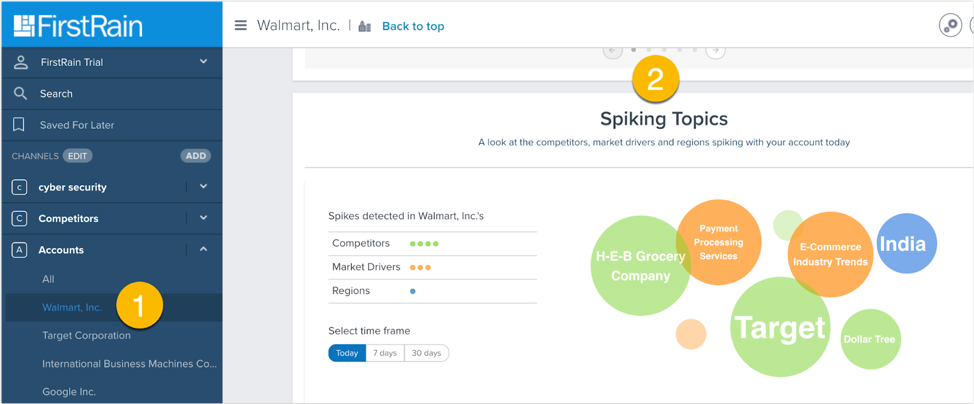Screen dimensions: 974x404
Task: Click the user profile icon for FirstRain Trial
Action: pos(21,62)
